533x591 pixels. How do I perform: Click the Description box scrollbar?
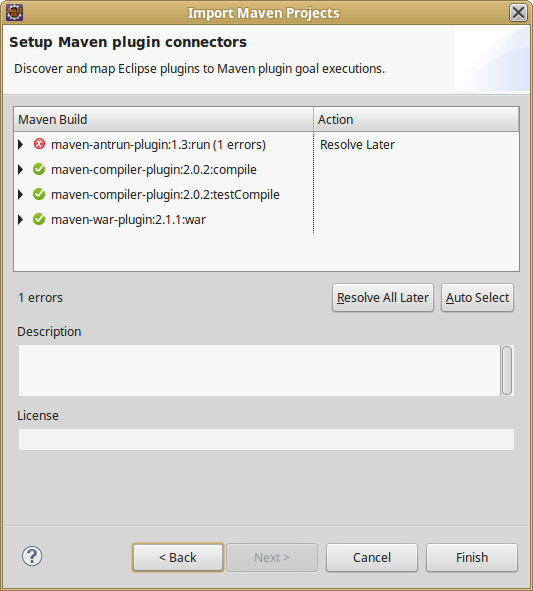(x=507, y=370)
